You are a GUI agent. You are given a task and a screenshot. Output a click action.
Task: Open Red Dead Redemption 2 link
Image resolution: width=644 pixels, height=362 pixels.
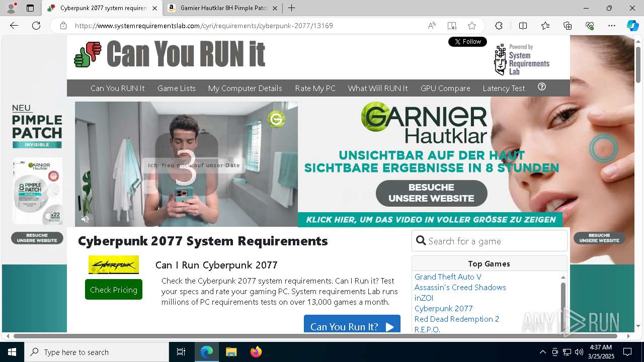456,319
